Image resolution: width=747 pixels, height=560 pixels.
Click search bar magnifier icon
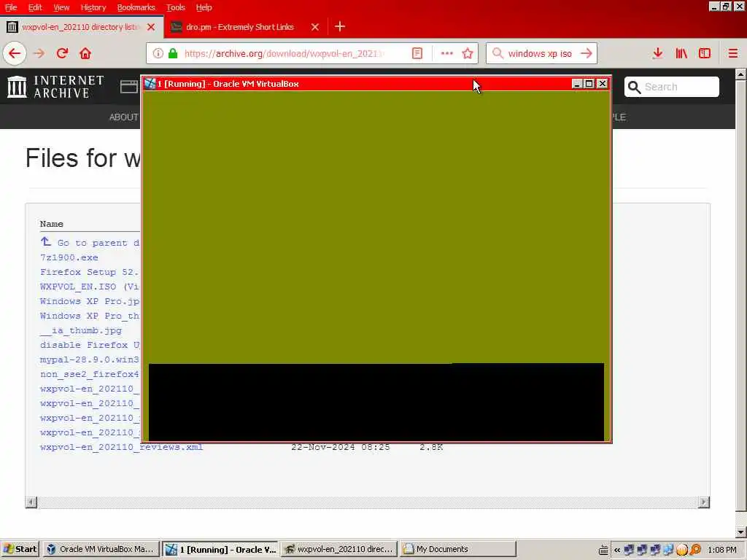pos(498,53)
